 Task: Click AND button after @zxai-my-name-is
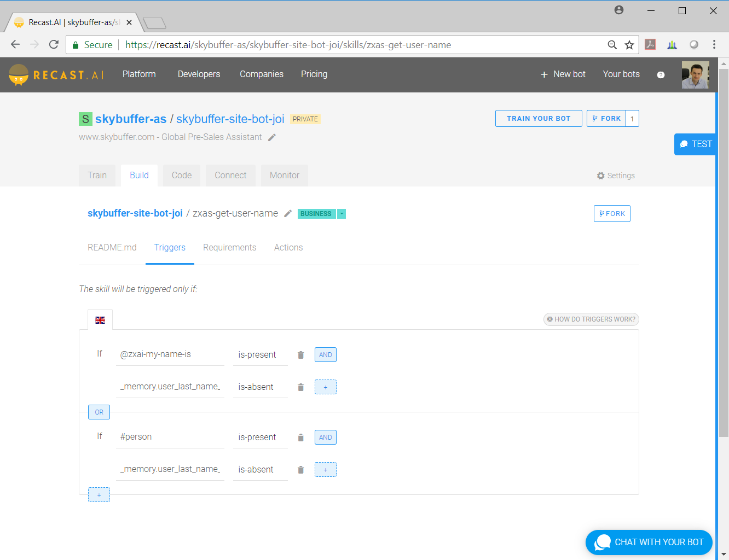pos(326,355)
